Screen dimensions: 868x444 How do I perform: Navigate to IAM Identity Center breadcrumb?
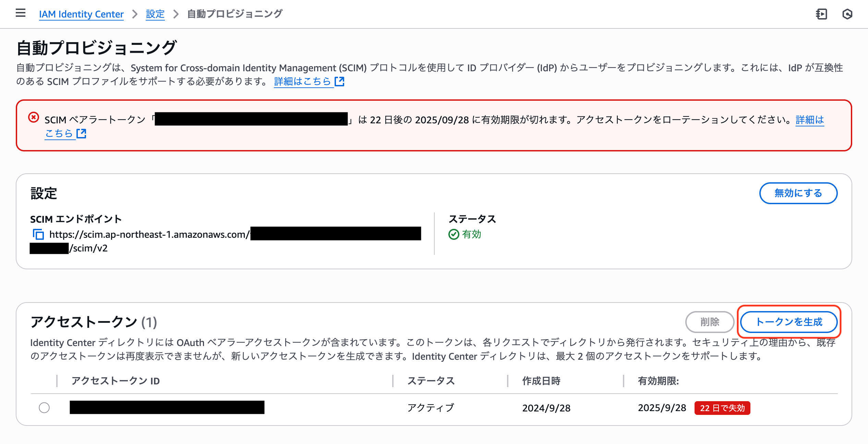[x=81, y=14]
